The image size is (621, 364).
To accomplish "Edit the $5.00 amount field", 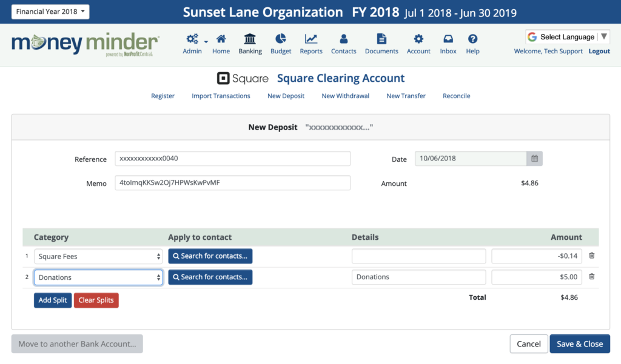I will 537,277.
